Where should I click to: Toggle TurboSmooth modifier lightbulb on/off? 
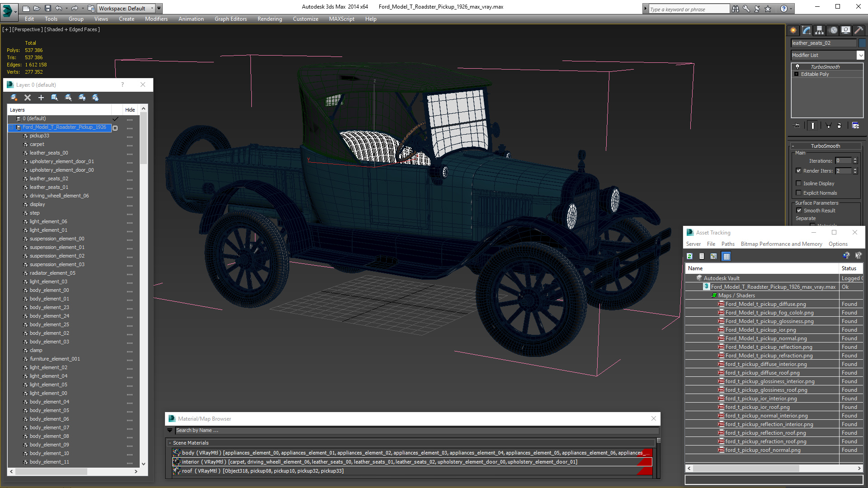[x=797, y=66]
